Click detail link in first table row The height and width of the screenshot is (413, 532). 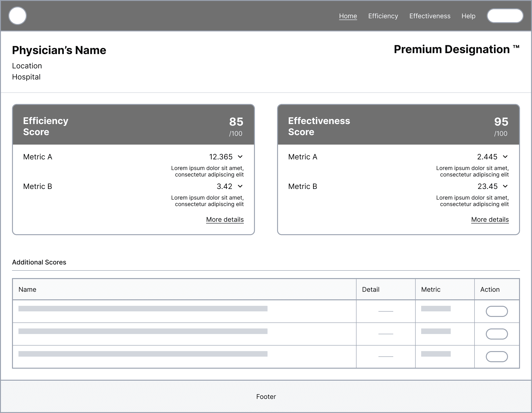point(386,311)
